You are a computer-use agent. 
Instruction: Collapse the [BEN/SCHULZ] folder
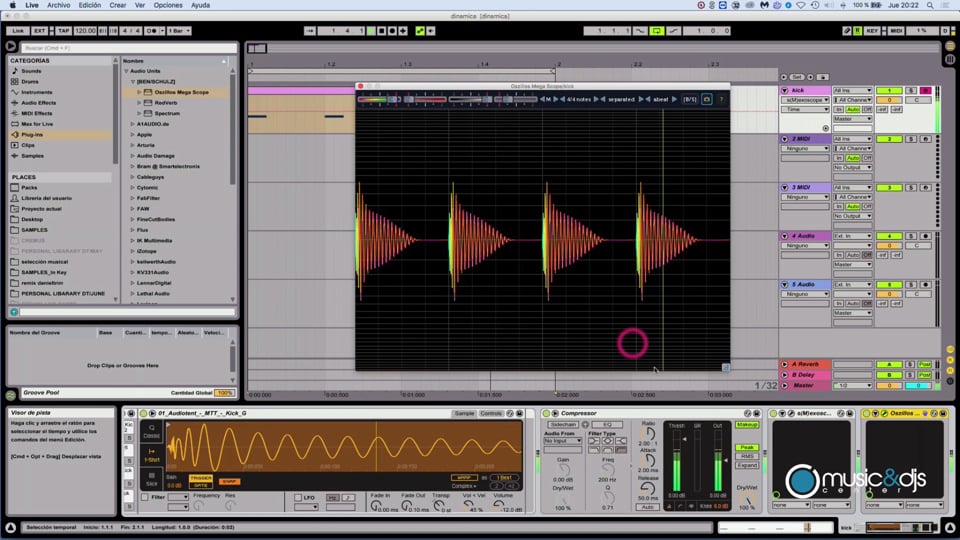[133, 81]
